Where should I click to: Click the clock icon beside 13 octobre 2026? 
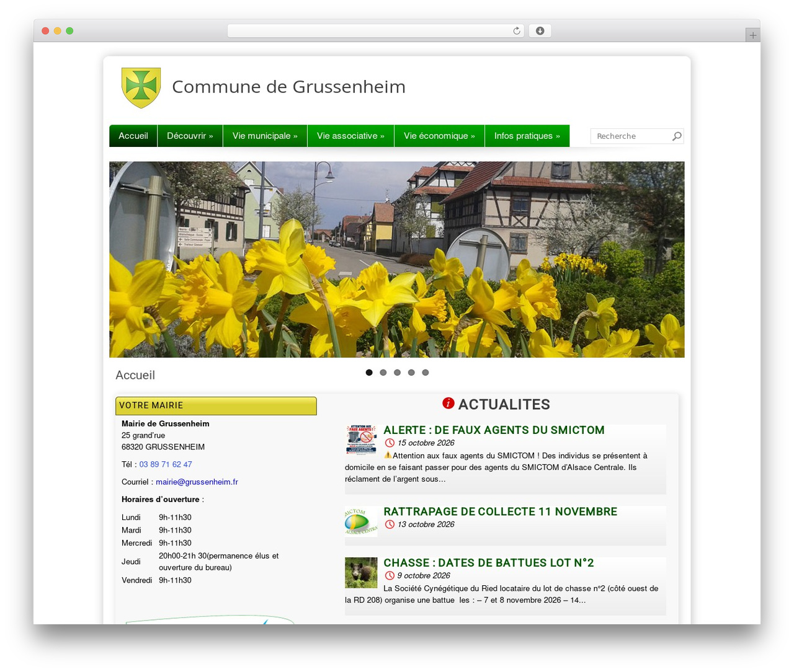pyautogui.click(x=390, y=524)
